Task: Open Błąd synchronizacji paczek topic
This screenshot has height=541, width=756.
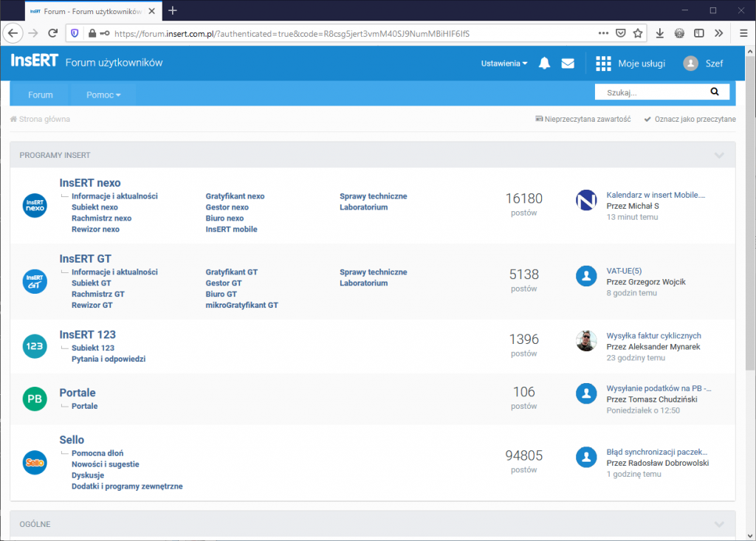Action: tap(656, 452)
